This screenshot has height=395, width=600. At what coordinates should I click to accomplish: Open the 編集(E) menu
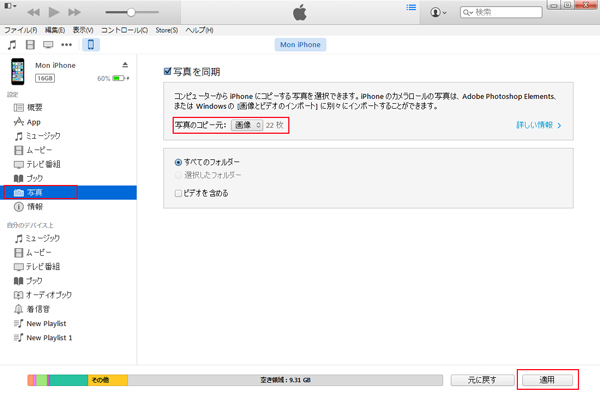point(55,30)
